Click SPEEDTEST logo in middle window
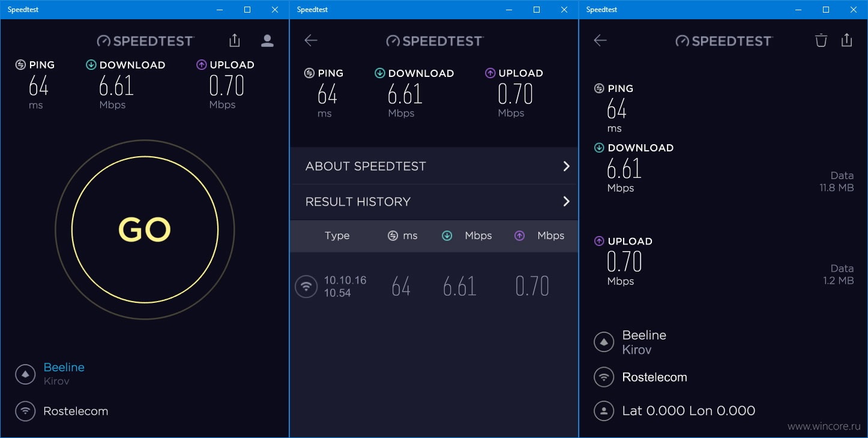Viewport: 868px width, 438px height. pos(435,41)
